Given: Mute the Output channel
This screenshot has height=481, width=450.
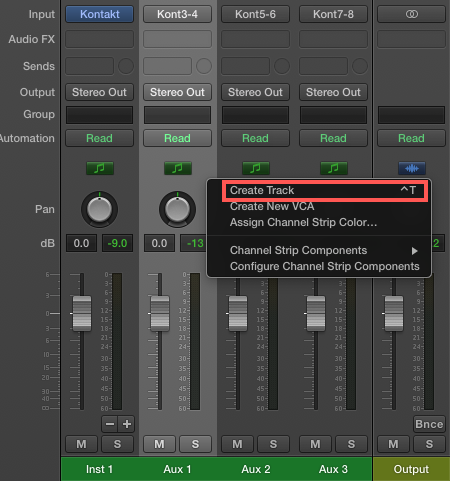Looking at the screenshot, I should [393, 444].
